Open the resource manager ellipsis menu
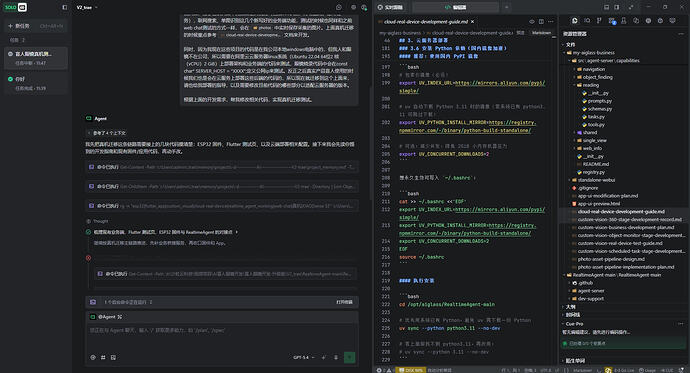This screenshot has height=373, width=690. [x=681, y=34]
